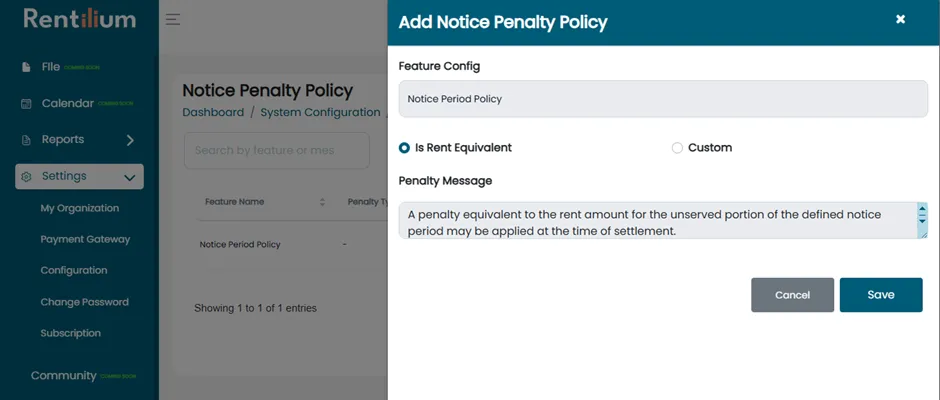Click the Reports page icon
Viewport: 940px width, 400px height.
point(26,140)
